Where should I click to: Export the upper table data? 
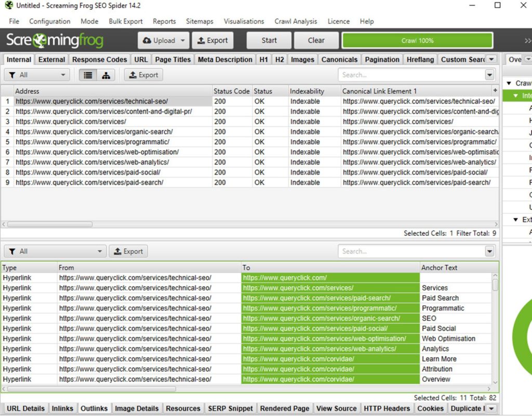tap(143, 75)
